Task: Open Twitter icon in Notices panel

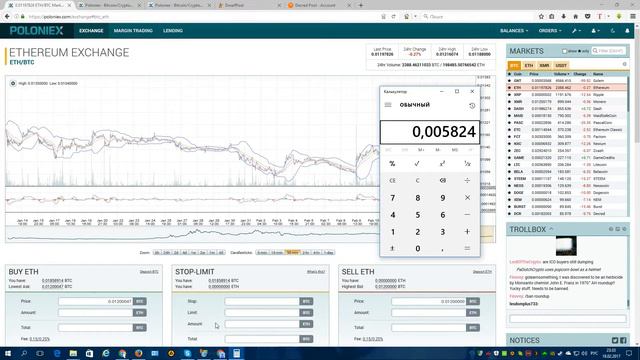Action: pos(615,340)
